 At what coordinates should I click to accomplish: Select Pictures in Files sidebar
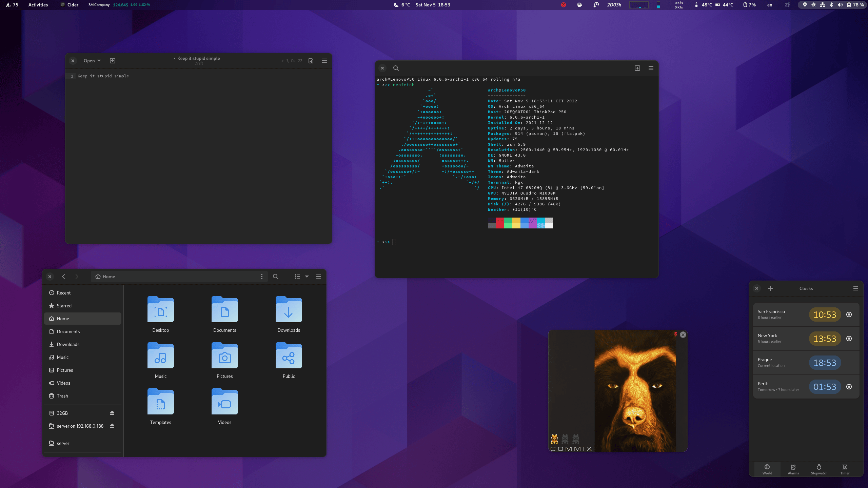(83, 370)
